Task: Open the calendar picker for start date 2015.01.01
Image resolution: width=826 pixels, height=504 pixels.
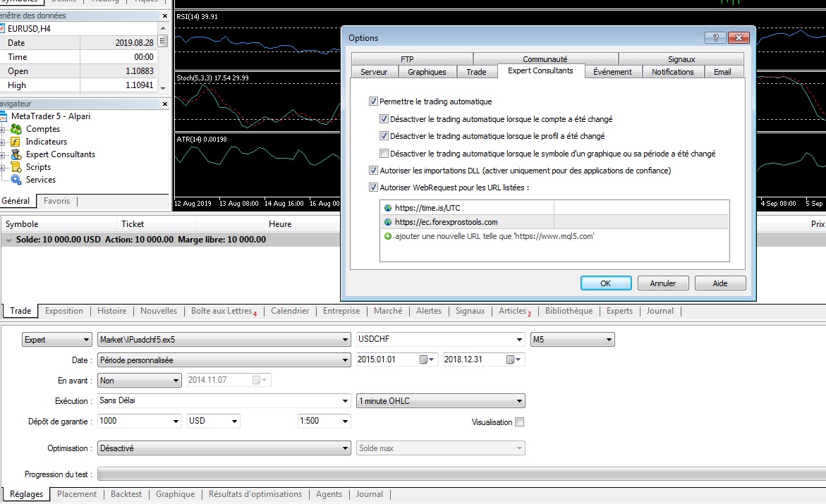Action: click(427, 359)
